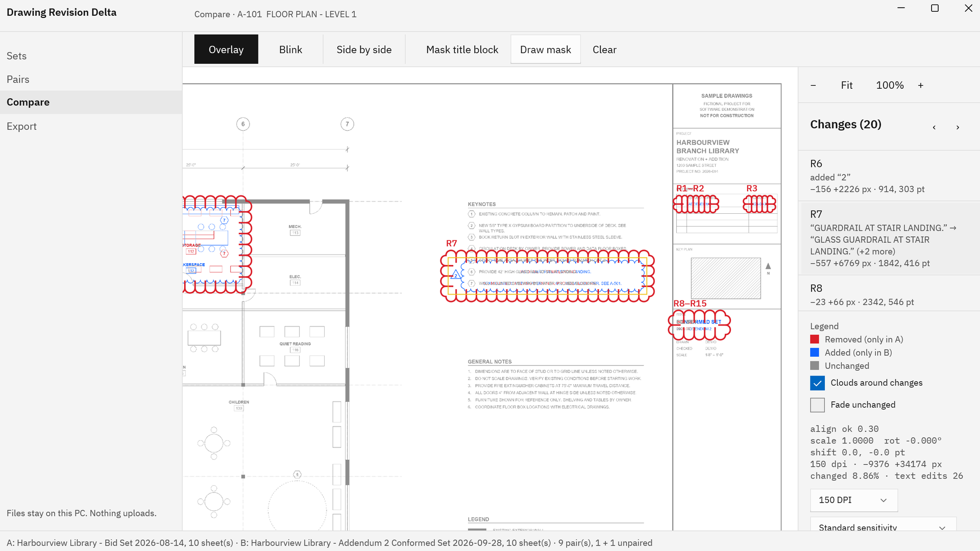Image resolution: width=980 pixels, height=551 pixels.
Task: Go to previous change arrow
Action: [934, 127]
